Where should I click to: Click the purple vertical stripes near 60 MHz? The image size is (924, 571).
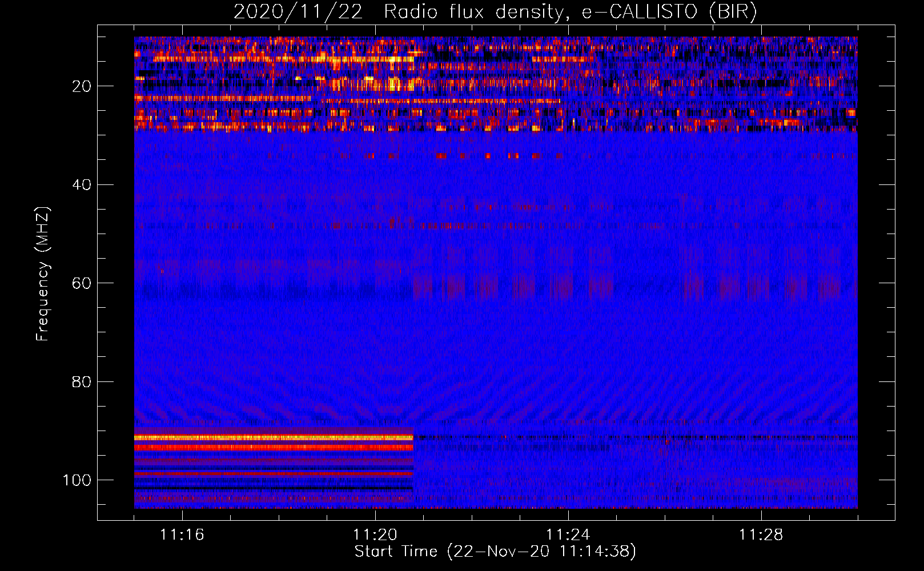[514, 284]
